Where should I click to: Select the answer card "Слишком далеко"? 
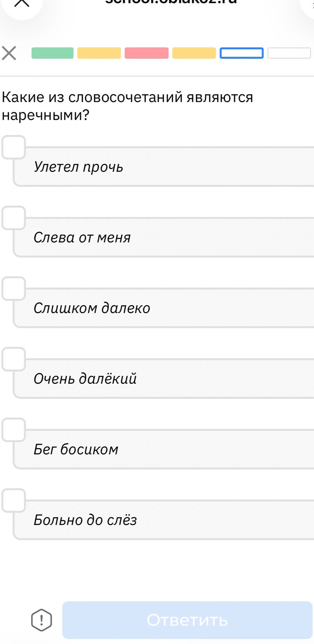coord(164,308)
